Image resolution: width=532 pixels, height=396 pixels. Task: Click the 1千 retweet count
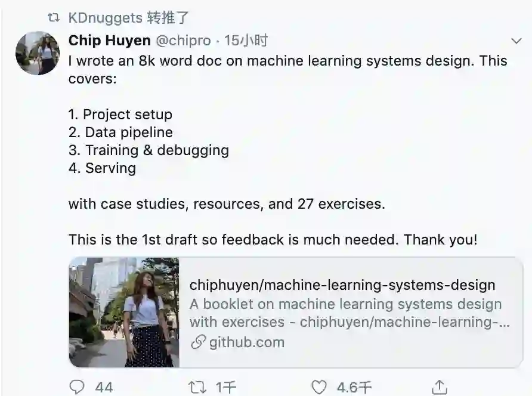pos(226,387)
